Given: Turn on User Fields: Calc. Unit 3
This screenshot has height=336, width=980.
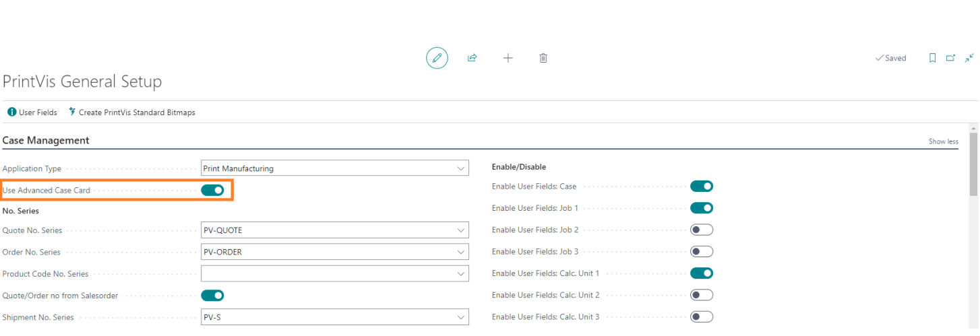Looking at the screenshot, I should coord(702,316).
